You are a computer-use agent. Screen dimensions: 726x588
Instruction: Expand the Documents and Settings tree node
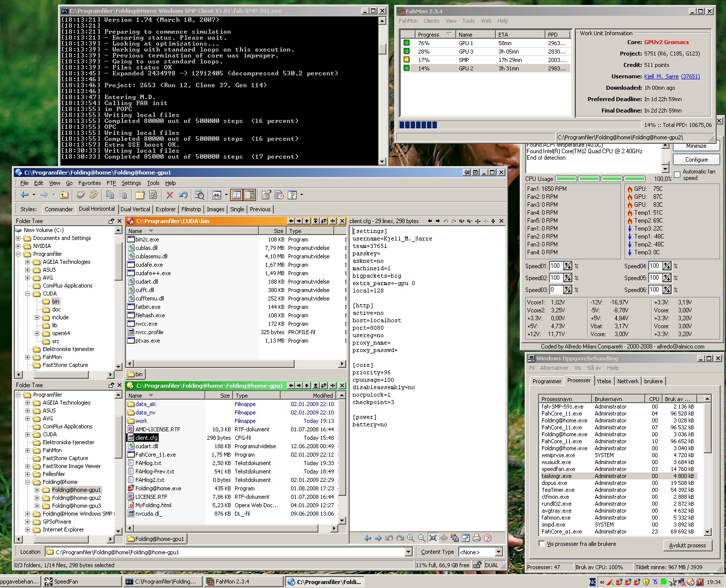click(18, 238)
